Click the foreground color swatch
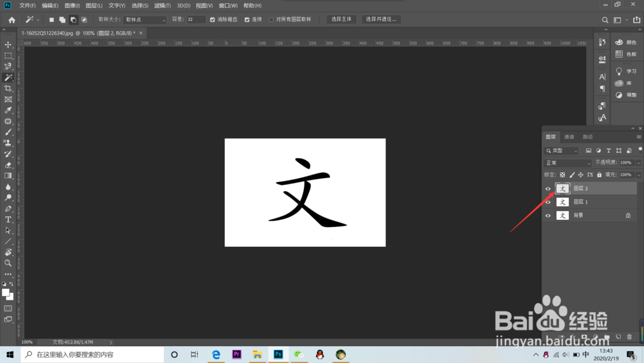Viewport: 644px width, 363px height. [5, 292]
